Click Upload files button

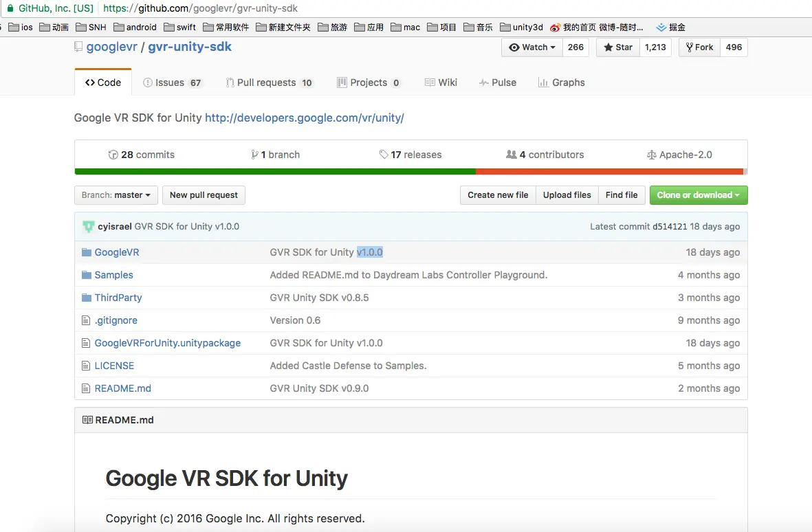click(x=567, y=195)
